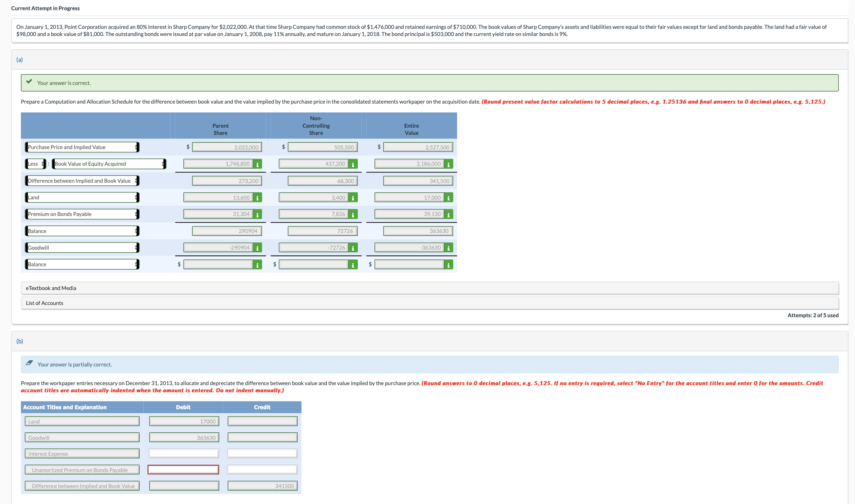Image resolution: width=855 pixels, height=504 pixels.
Task: Open the Less selector dropdown
Action: click(35, 164)
